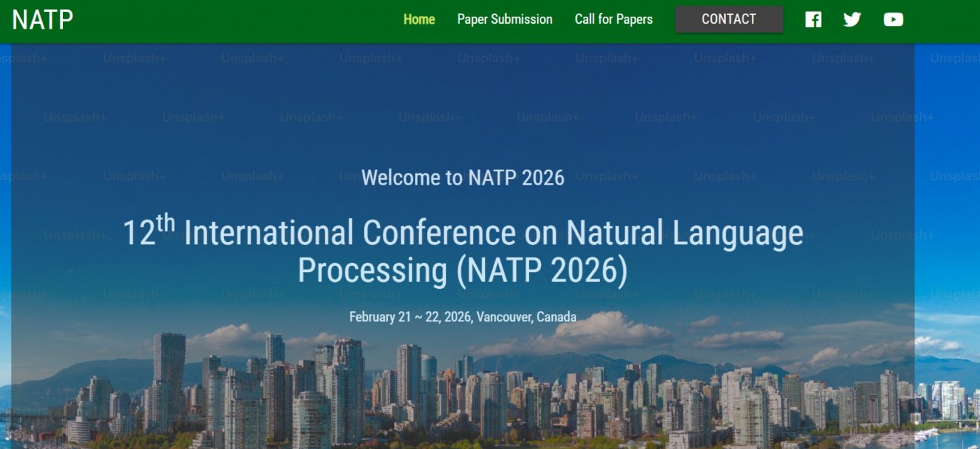The height and width of the screenshot is (449, 980).
Task: Click the February 21-22 date text
Action: (x=463, y=316)
